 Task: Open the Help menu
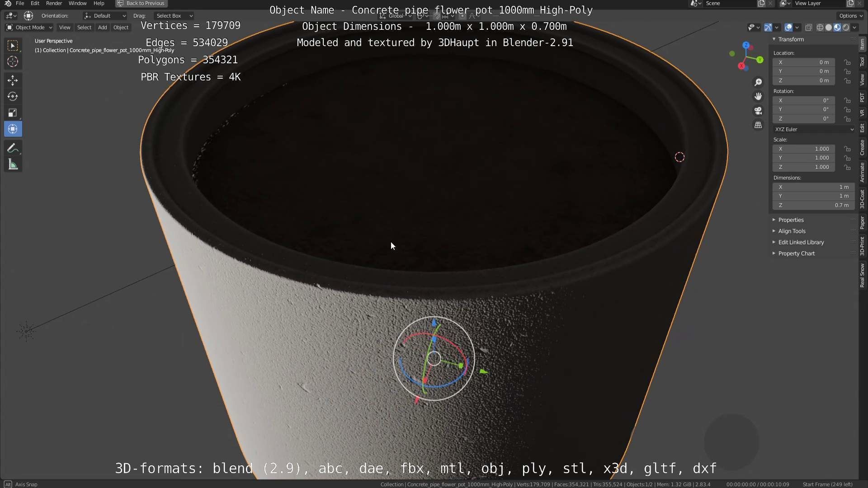pyautogui.click(x=99, y=3)
